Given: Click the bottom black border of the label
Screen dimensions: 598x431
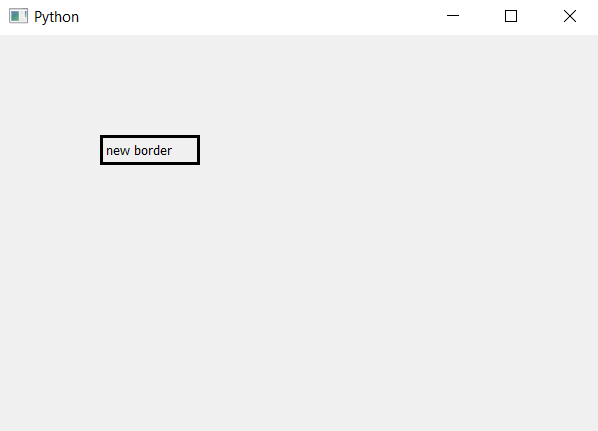Looking at the screenshot, I should pyautogui.click(x=150, y=163).
